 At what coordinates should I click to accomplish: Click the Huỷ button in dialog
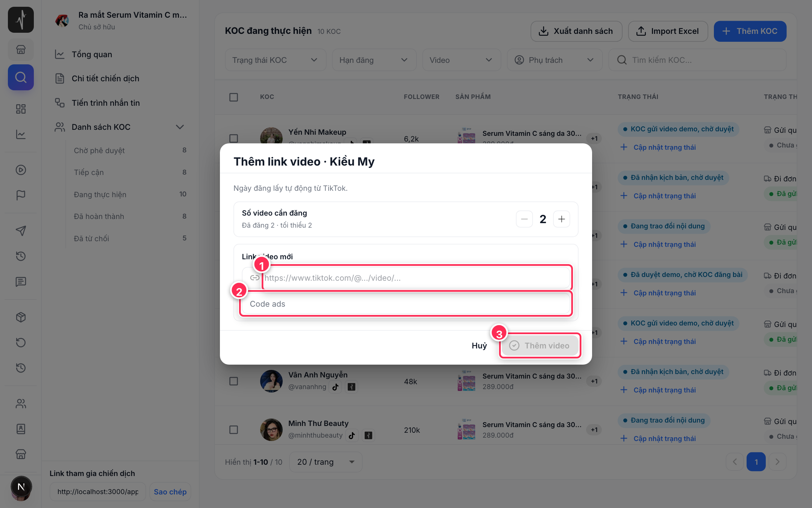pyautogui.click(x=479, y=345)
